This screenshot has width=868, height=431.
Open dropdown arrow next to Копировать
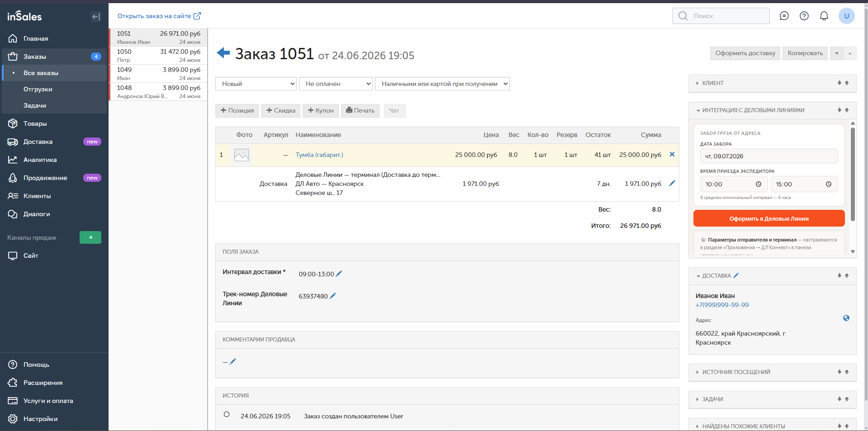(x=836, y=53)
